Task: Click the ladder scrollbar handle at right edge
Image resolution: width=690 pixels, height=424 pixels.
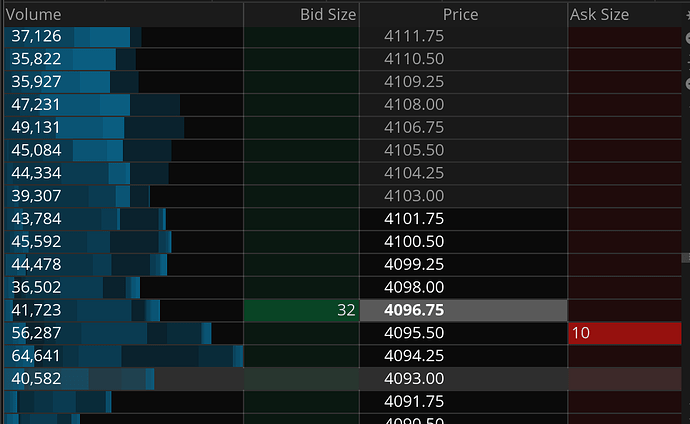Action: 686,258
